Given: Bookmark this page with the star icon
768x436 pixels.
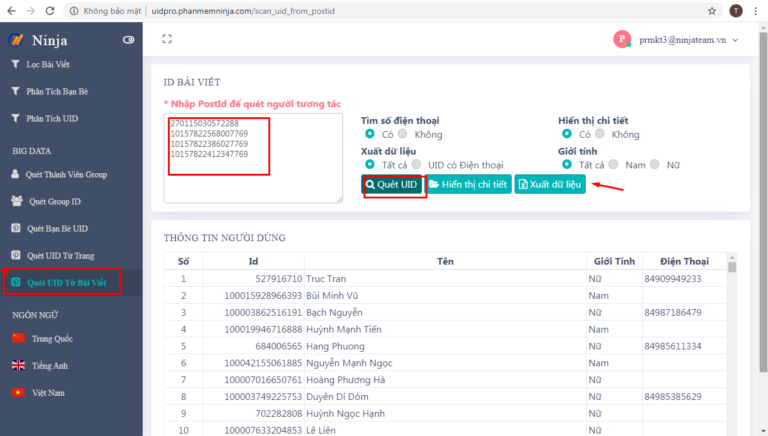Looking at the screenshot, I should [x=712, y=11].
